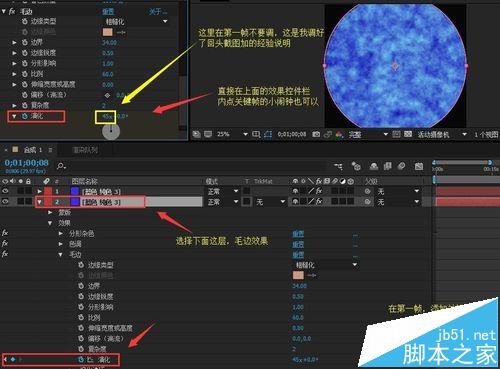The width and height of the screenshot is (500, 369).
Task: Open the composition mini-flowchart icon
Action: [x=338, y=166]
